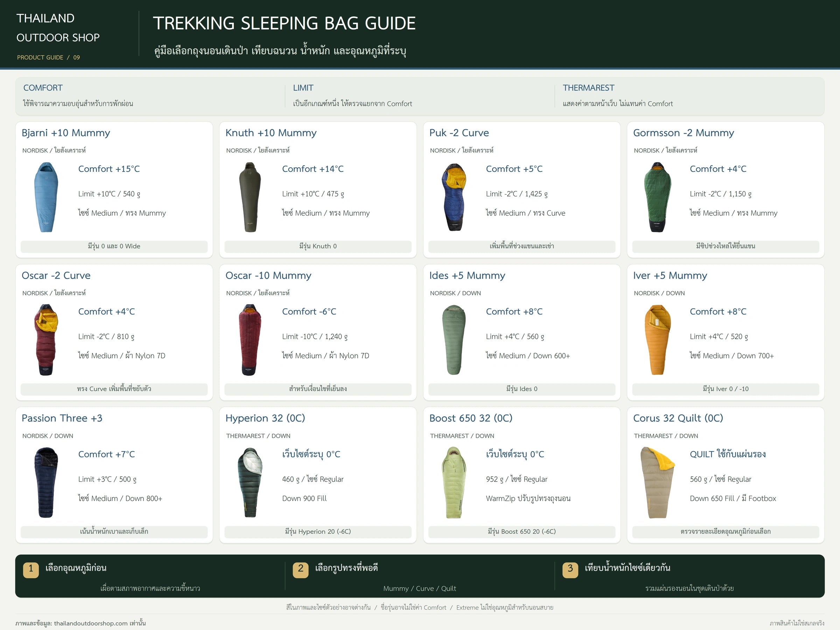Click "Limit +4°C / 560 g" text
The image size is (840, 630).
(515, 337)
